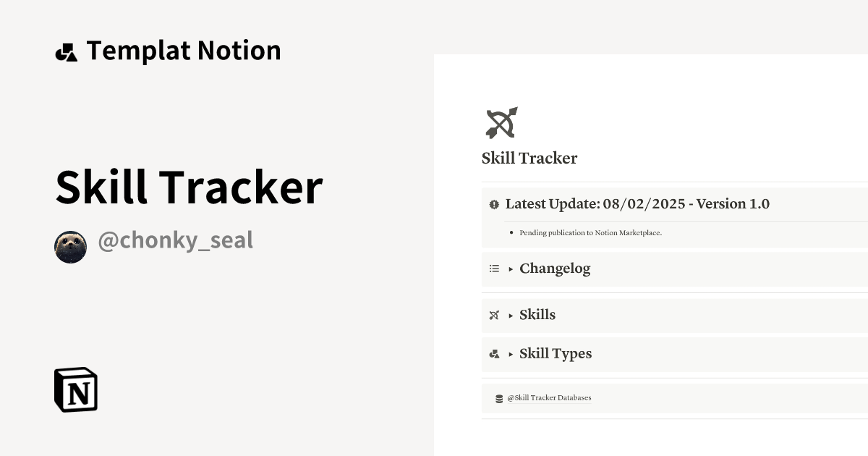This screenshot has width=868, height=456.
Task: Expand Skill Types using its disclosure triangle
Action: 511,353
